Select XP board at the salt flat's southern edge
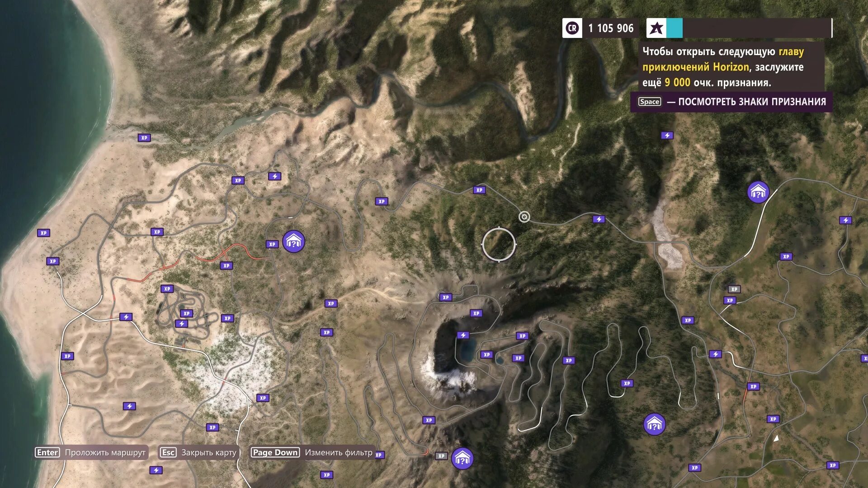The height and width of the screenshot is (488, 868). coord(263,398)
